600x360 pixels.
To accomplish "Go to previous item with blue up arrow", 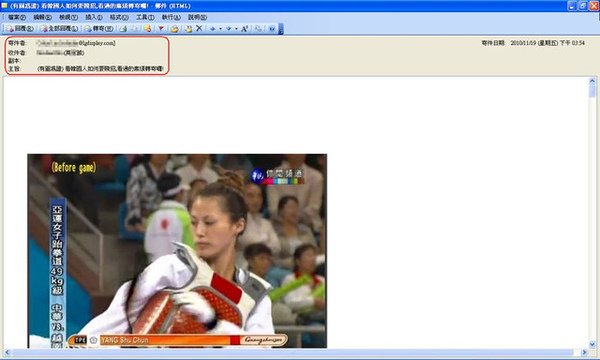I will click(212, 29).
